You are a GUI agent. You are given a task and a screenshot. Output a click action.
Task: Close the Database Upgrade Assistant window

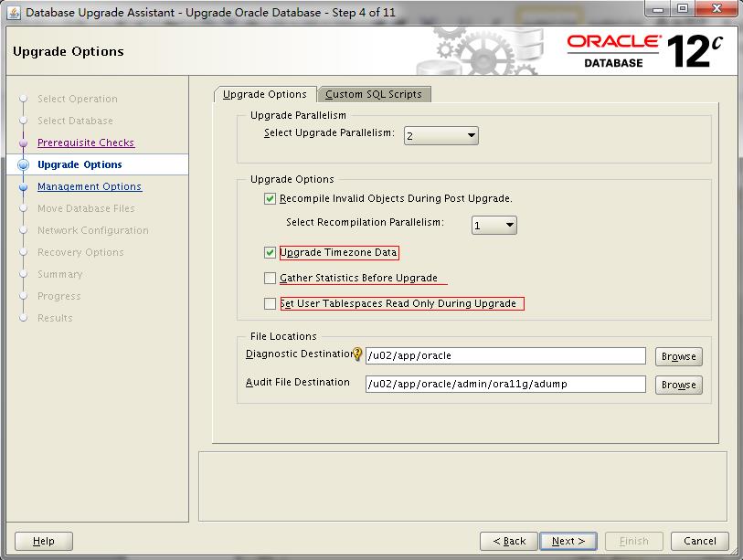tap(716, 8)
